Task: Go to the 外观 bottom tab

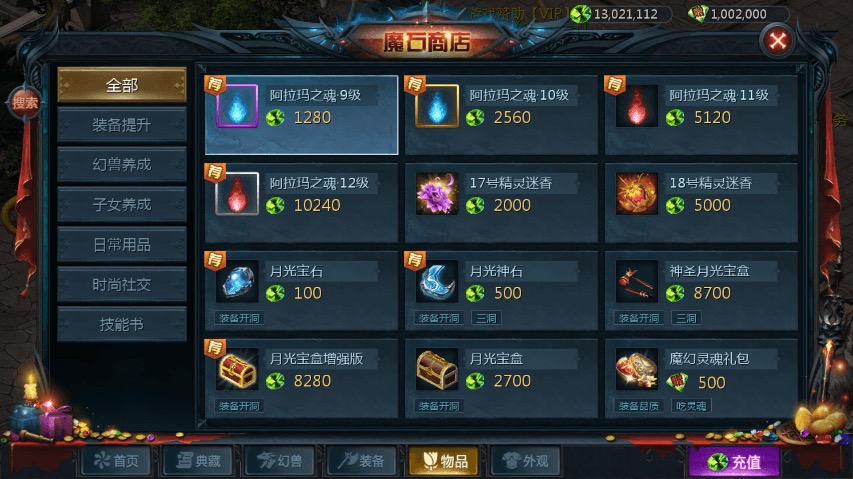Action: [526, 461]
